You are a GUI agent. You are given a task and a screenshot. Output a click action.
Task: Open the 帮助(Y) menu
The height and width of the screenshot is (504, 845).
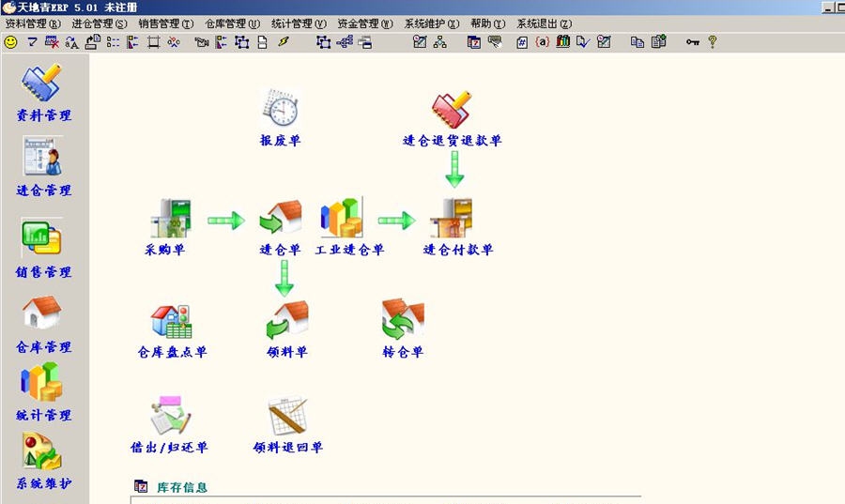point(487,23)
